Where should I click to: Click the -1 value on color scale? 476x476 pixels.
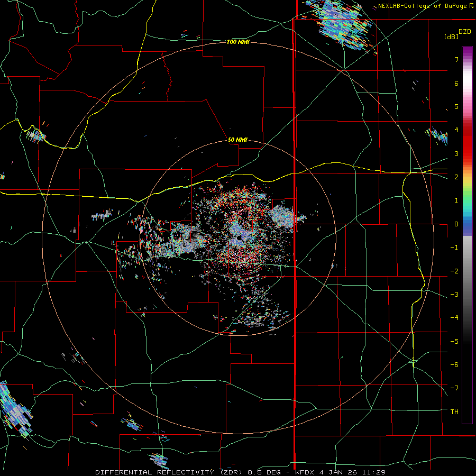click(x=454, y=248)
